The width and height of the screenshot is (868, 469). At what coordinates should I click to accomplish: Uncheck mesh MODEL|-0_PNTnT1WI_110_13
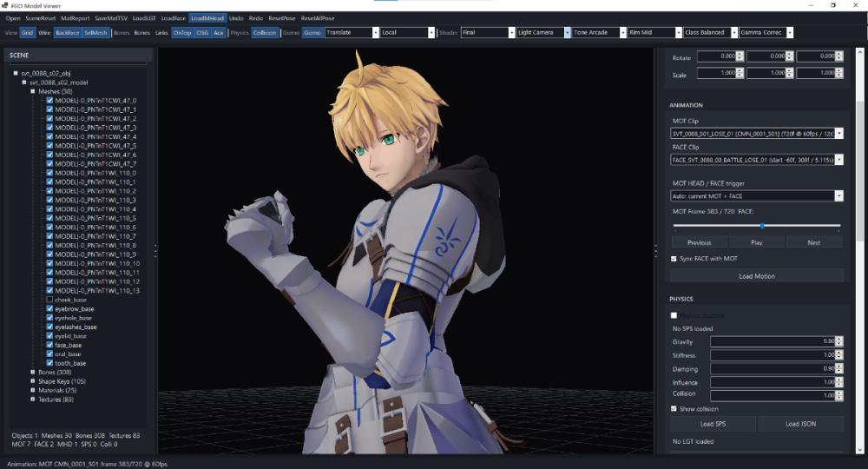[49, 290]
